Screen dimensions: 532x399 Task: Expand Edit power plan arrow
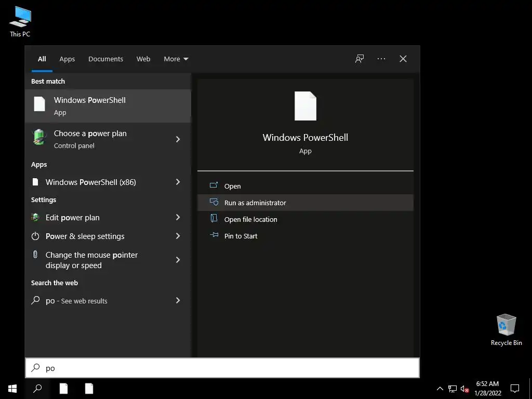click(x=178, y=217)
